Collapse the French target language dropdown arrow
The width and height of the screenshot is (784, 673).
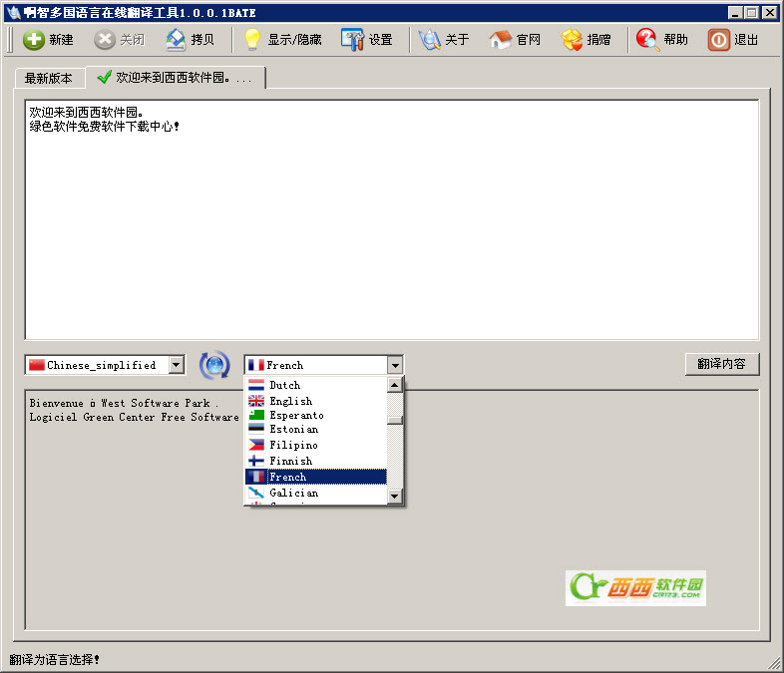tap(395, 365)
